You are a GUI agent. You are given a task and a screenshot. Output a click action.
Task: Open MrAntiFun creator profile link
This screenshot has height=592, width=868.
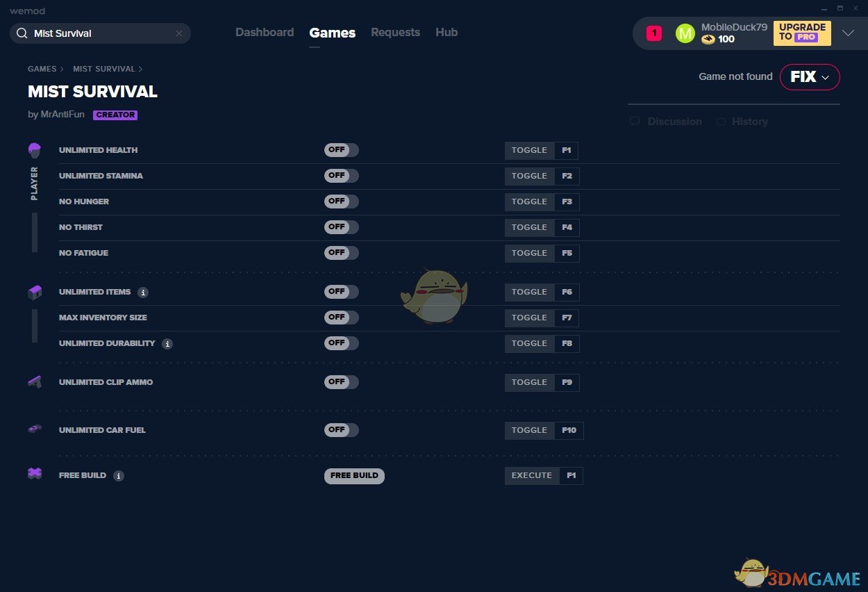pyautogui.click(x=61, y=115)
